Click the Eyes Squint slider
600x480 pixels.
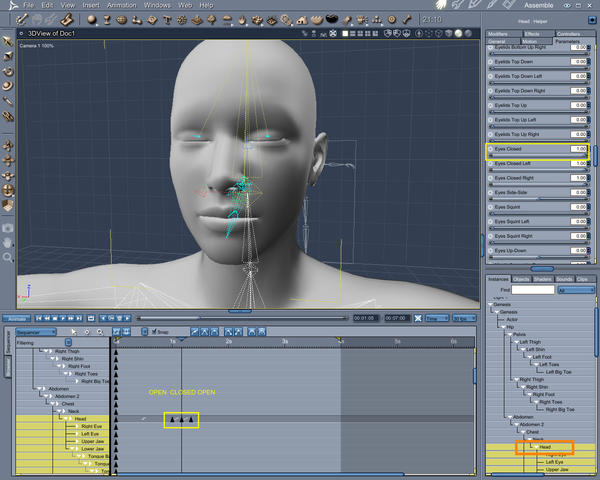click(x=538, y=213)
